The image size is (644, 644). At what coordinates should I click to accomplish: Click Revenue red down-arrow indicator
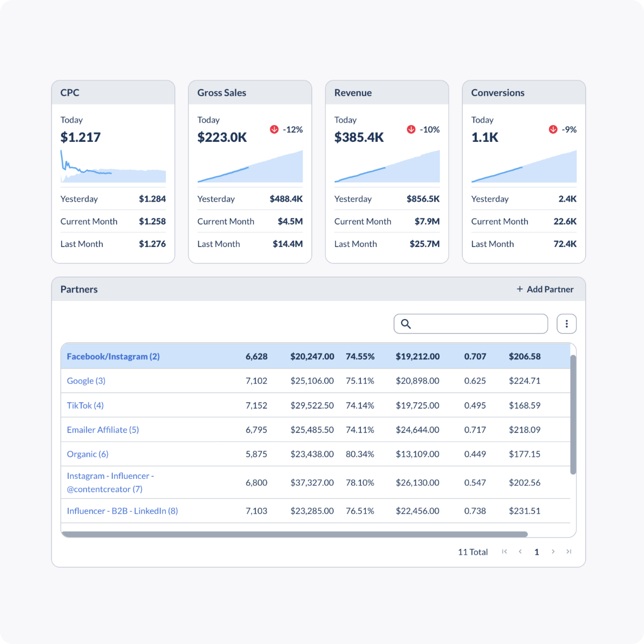[411, 129]
